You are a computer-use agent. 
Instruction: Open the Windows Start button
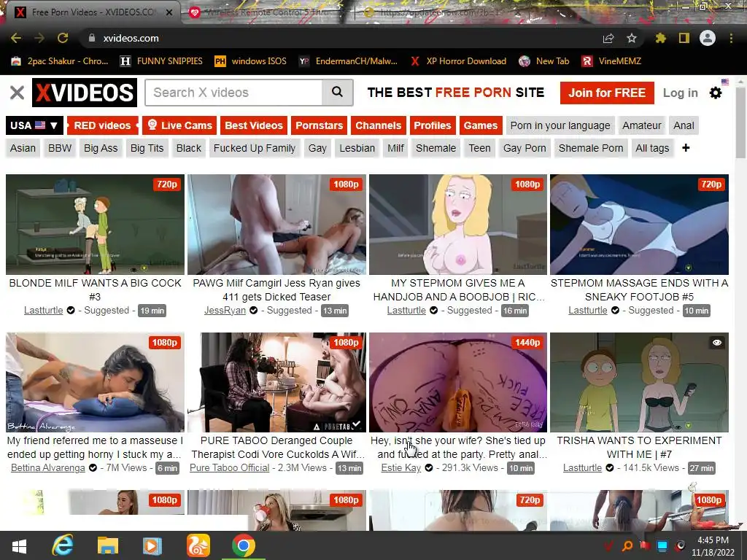(19, 545)
